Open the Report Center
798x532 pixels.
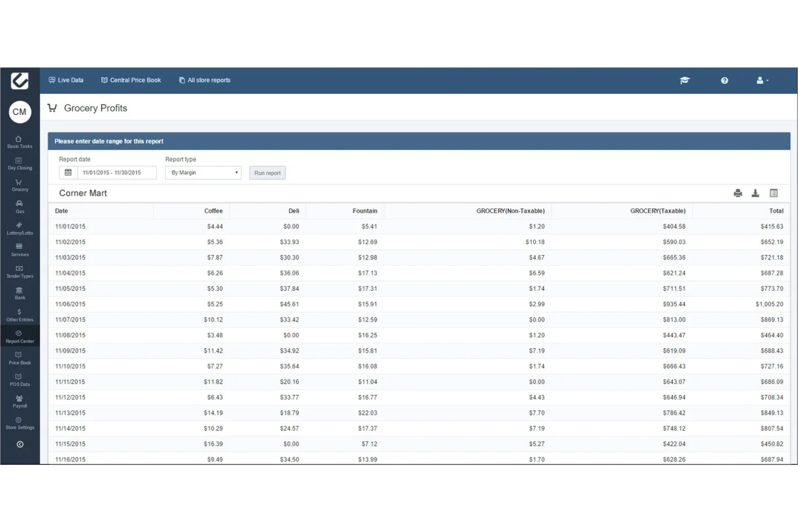[19, 336]
